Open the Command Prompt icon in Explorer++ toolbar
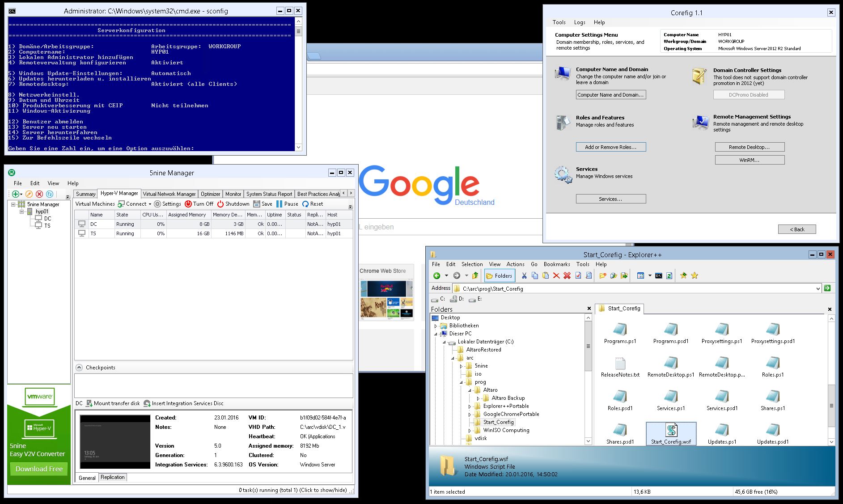Image resolution: width=843 pixels, height=504 pixels. click(658, 275)
